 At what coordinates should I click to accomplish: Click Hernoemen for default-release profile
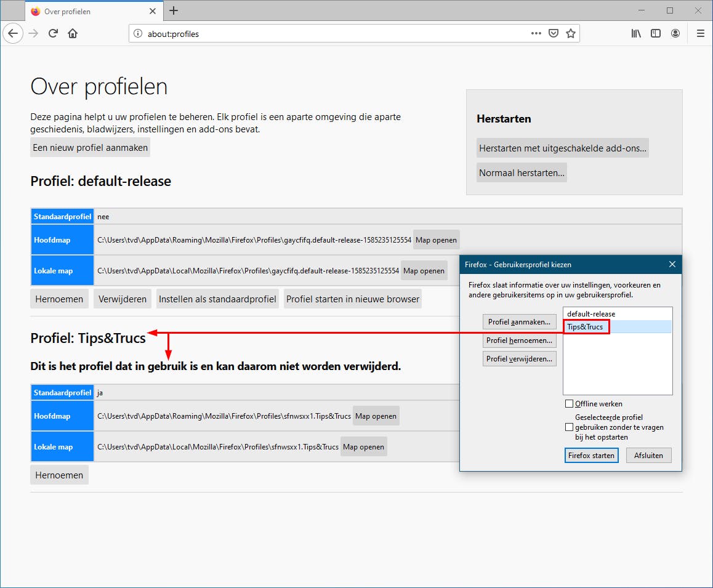click(x=59, y=299)
